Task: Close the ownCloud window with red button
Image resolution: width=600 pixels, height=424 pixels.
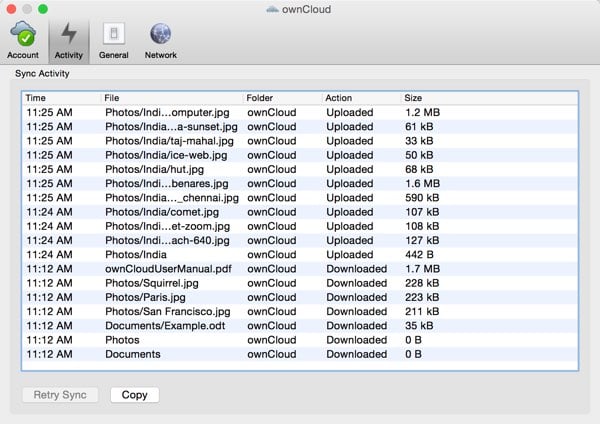Action: pyautogui.click(x=11, y=9)
